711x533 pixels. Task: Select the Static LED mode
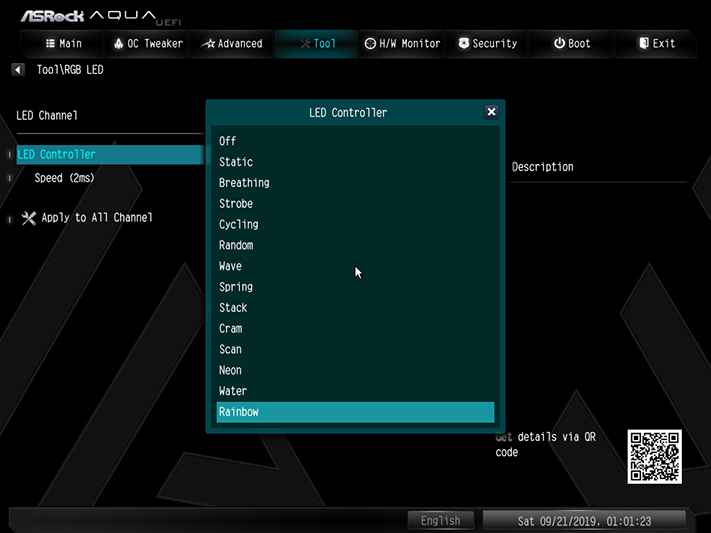click(355, 162)
